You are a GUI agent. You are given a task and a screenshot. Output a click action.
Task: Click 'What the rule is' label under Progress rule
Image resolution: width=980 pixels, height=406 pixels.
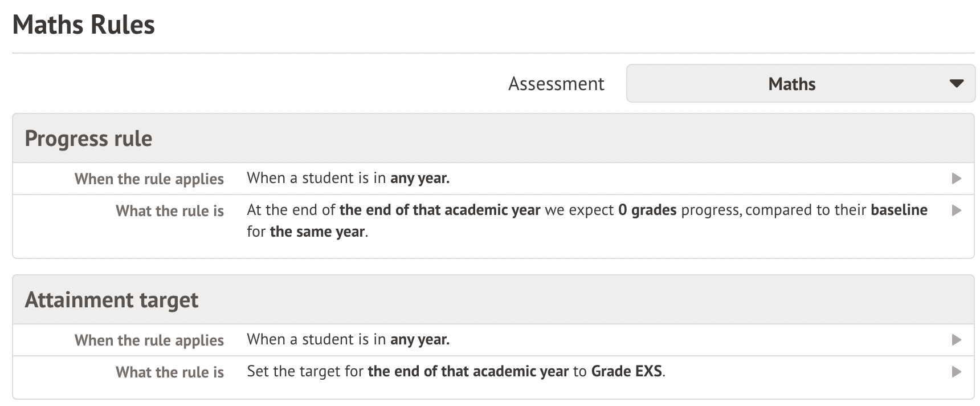pyautogui.click(x=169, y=211)
